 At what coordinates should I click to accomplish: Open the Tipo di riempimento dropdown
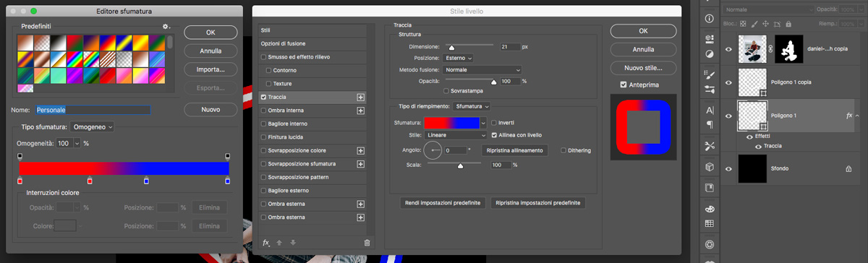tap(472, 107)
